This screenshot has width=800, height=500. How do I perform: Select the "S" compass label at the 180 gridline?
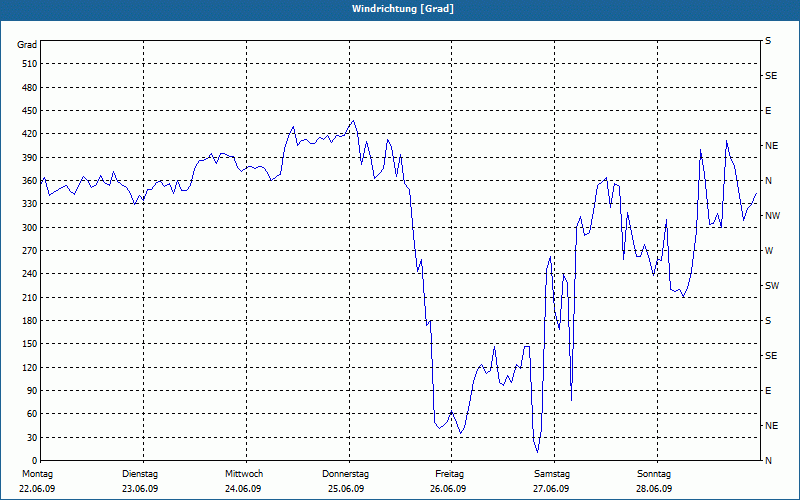[x=768, y=321]
